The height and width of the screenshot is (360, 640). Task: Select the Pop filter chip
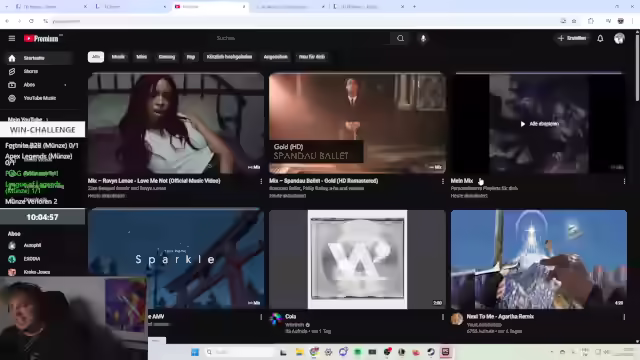coord(191,57)
